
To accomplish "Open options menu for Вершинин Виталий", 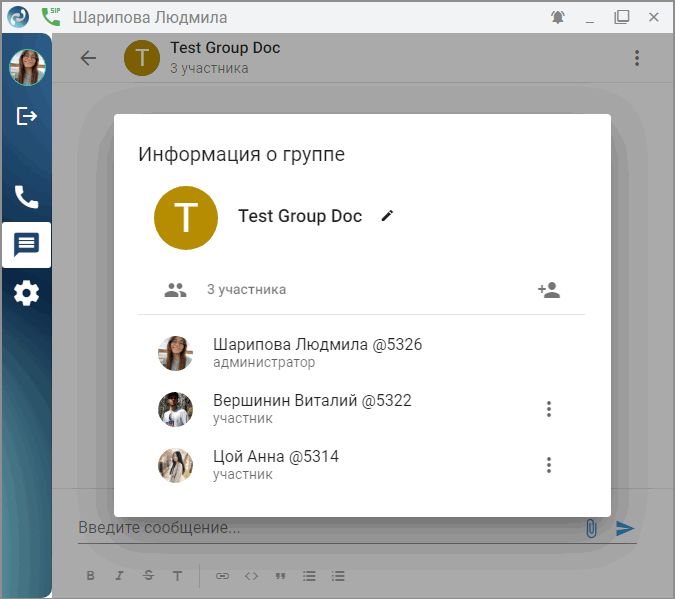I will tap(548, 409).
